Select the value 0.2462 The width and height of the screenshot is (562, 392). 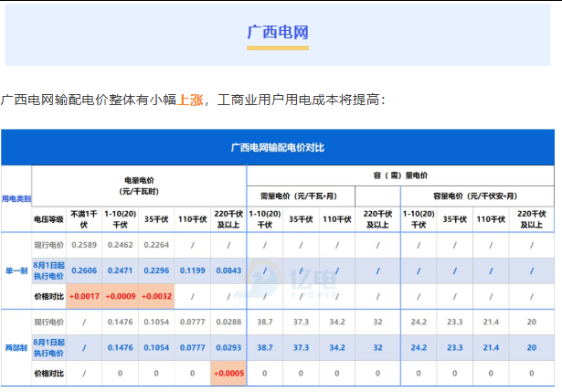[x=120, y=245]
